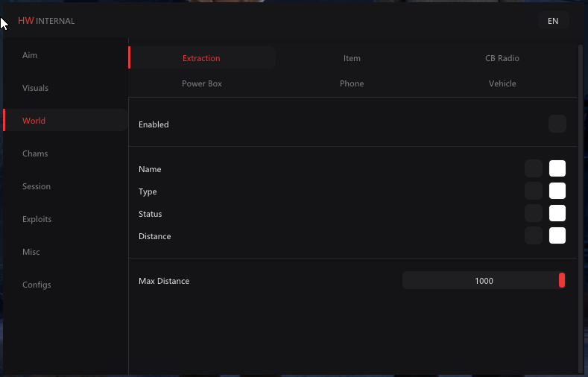The width and height of the screenshot is (588, 377).
Task: Select the Extraction tab
Action: point(202,57)
